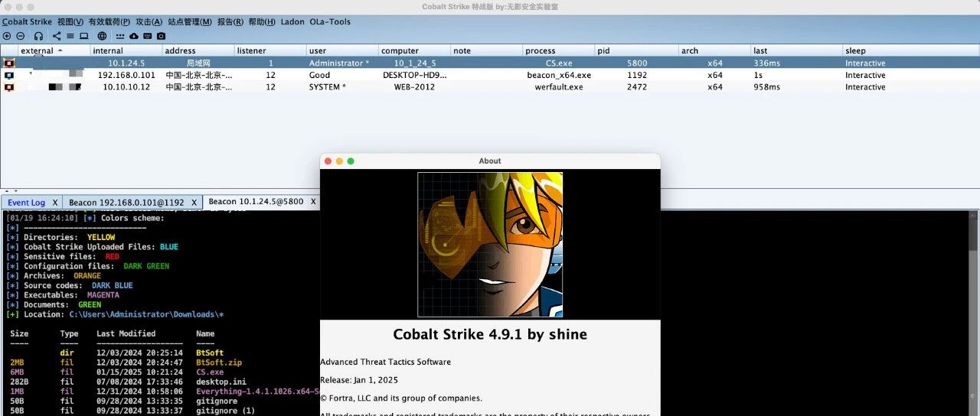Viewport: 980px width, 416px height.
Task: Sort by the arch column header
Action: [714, 50]
